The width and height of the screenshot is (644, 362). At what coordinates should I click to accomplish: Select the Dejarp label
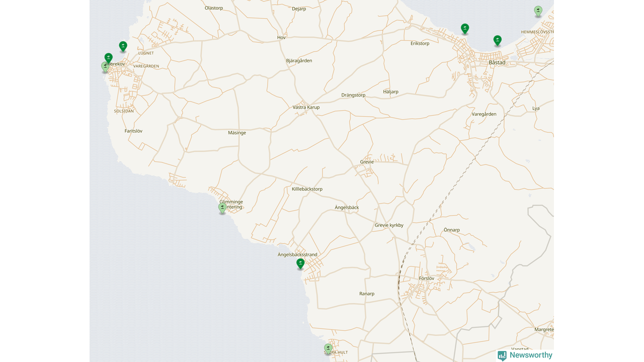point(299,9)
